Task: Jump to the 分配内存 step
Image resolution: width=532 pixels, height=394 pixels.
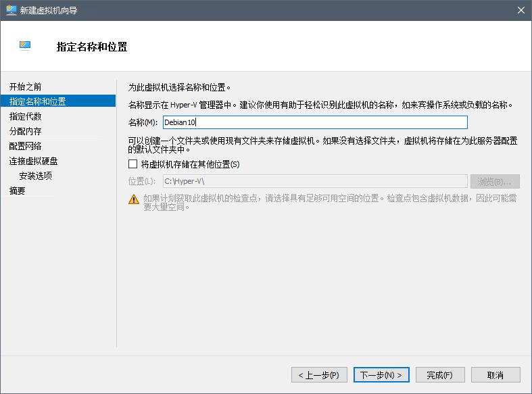Action: tap(26, 131)
